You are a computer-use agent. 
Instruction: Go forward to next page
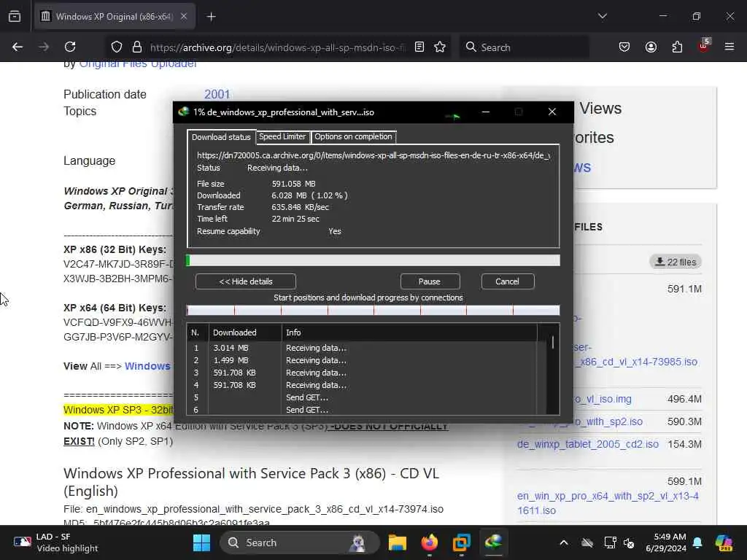(x=44, y=47)
